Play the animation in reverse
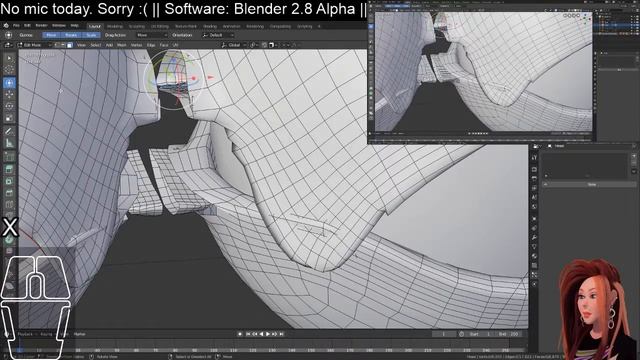This screenshot has width=640, height=360. (261, 334)
